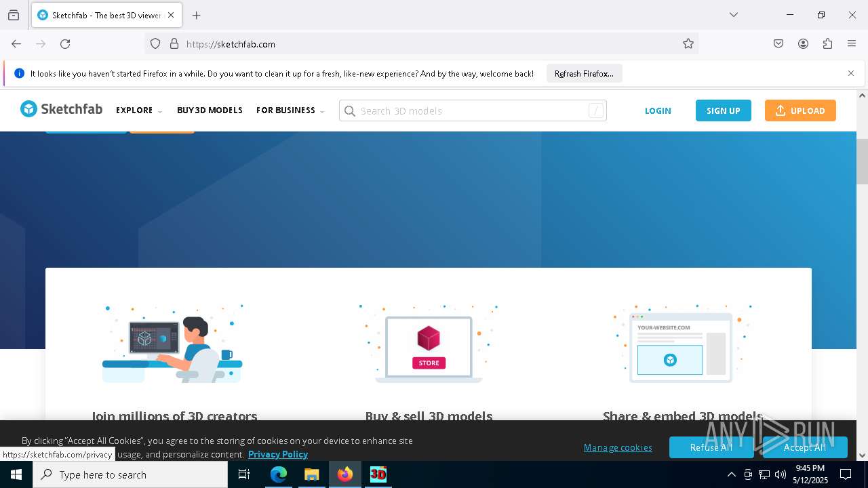Open the notification center icon
This screenshot has width=868, height=488.
[846, 474]
